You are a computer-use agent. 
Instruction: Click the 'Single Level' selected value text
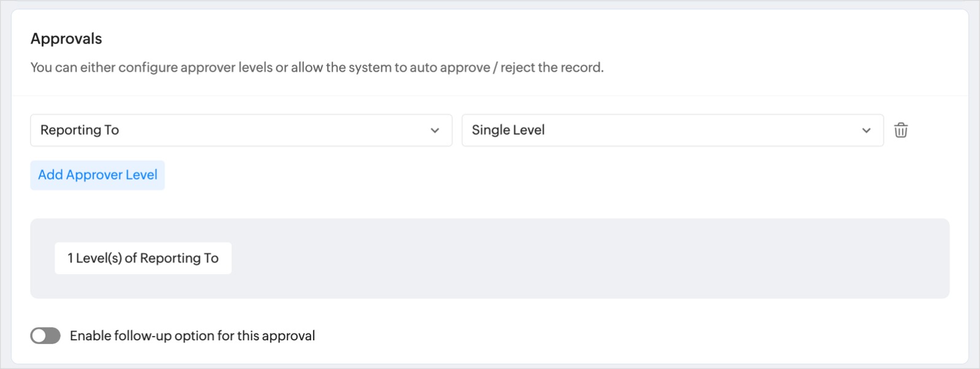tap(508, 131)
